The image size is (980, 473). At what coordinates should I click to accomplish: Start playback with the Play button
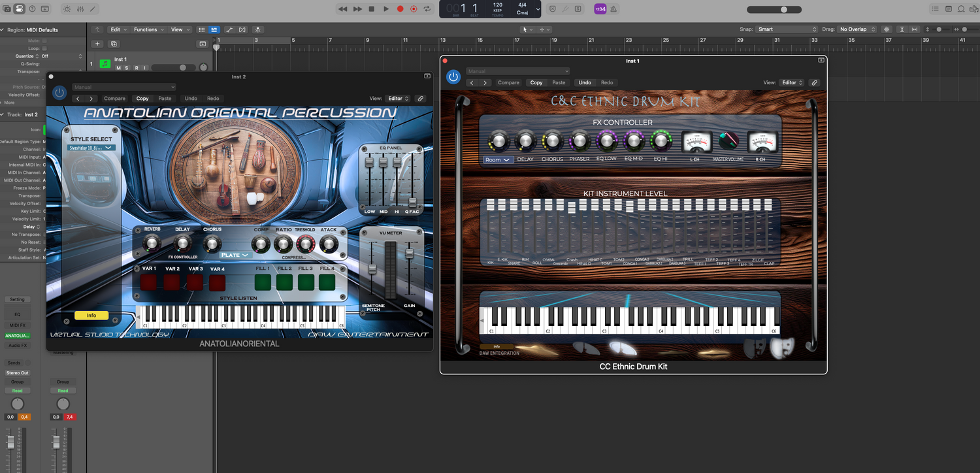click(x=385, y=9)
